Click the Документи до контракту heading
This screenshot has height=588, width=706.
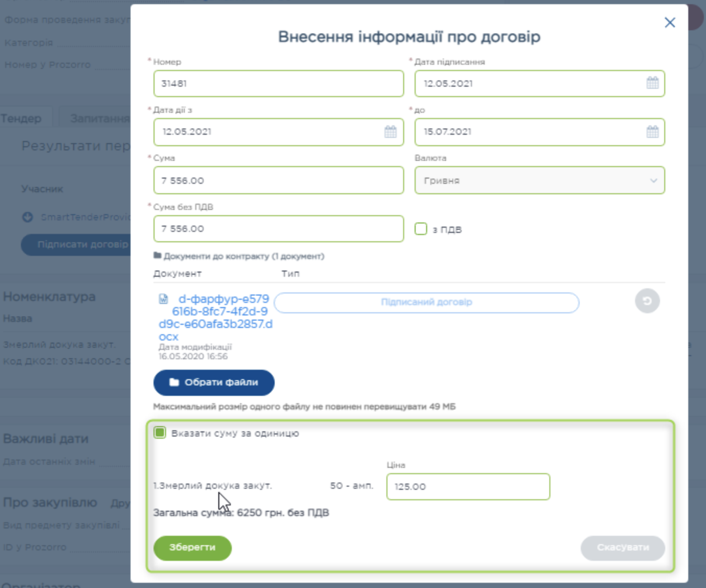pos(244,256)
